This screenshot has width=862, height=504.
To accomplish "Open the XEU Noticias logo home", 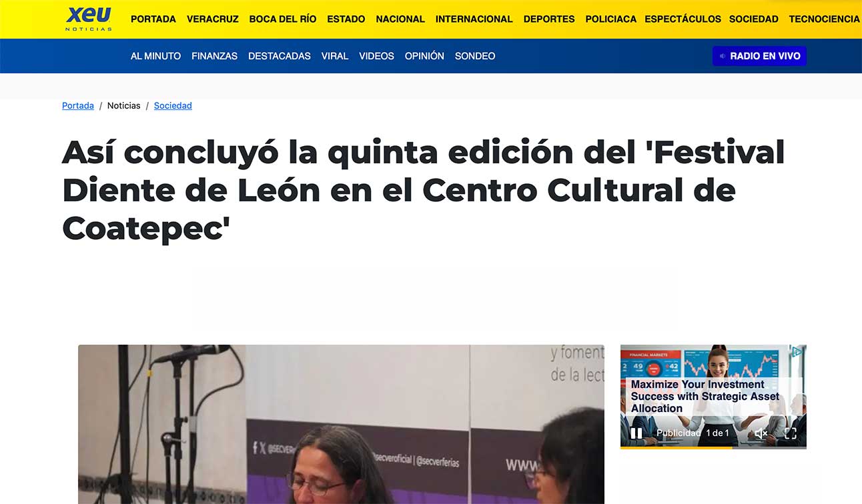I will coord(89,19).
